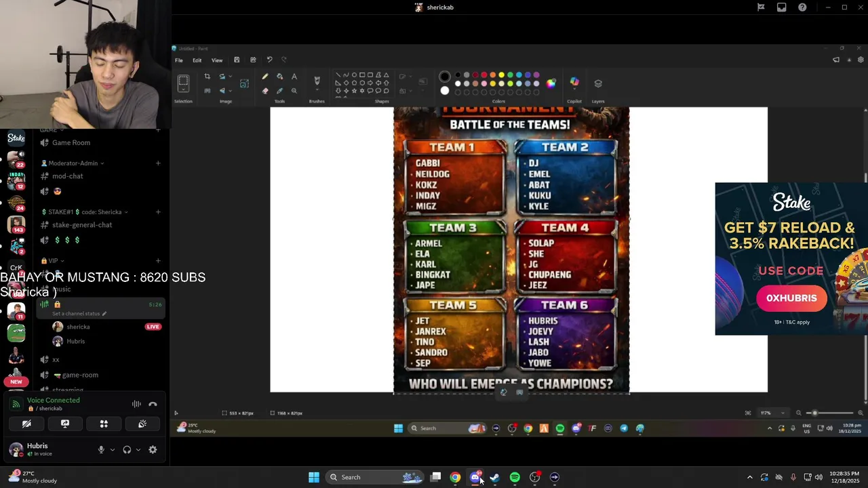Click the Image Creator icon in Image group
The image size is (868, 488).
(x=244, y=83)
